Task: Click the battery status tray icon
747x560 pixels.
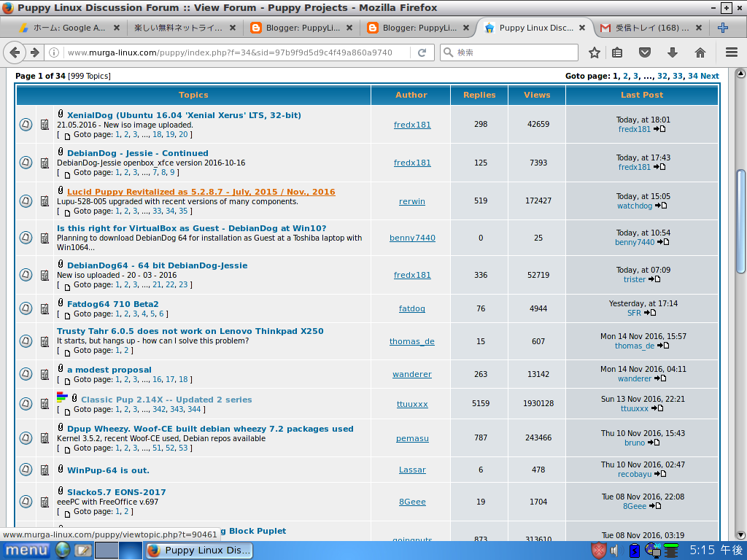Action: coord(634,550)
